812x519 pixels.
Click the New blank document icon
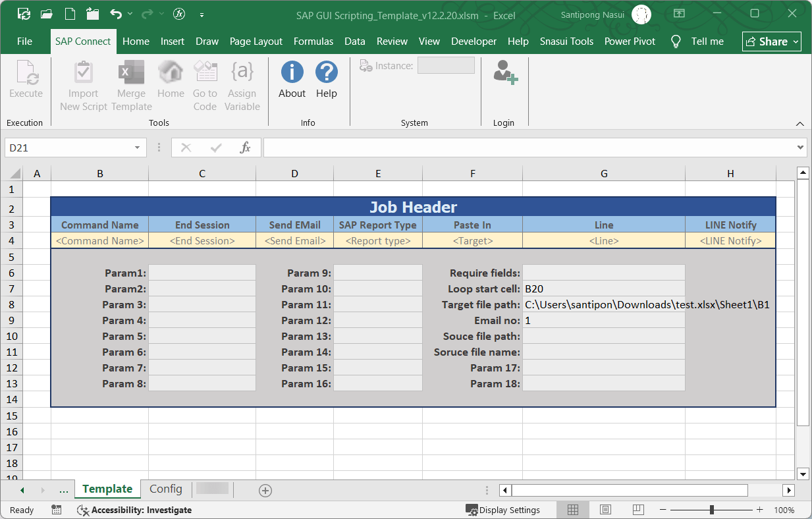tap(69, 14)
